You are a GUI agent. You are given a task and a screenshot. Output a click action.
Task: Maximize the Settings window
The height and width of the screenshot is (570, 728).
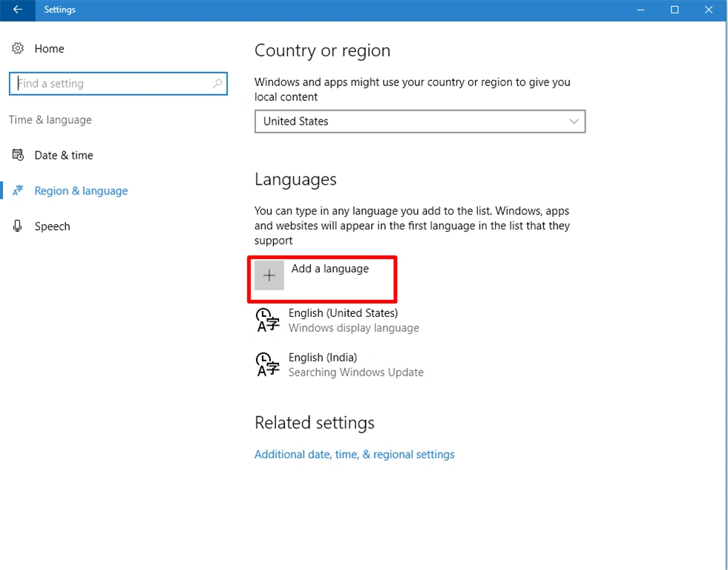(x=675, y=10)
